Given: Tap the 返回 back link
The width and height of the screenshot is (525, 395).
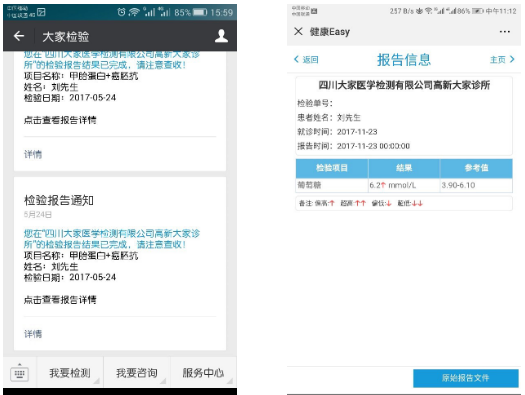Looking at the screenshot, I should 306,60.
